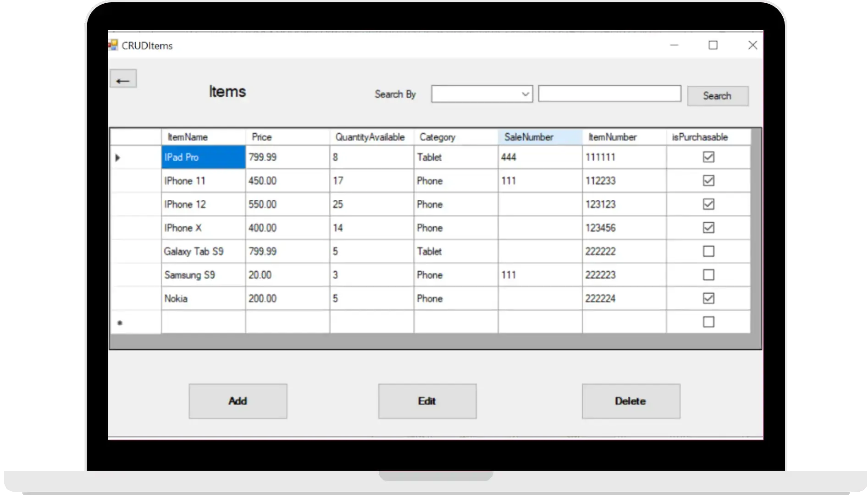Uncheck isPurchasable for Nokia

(708, 298)
